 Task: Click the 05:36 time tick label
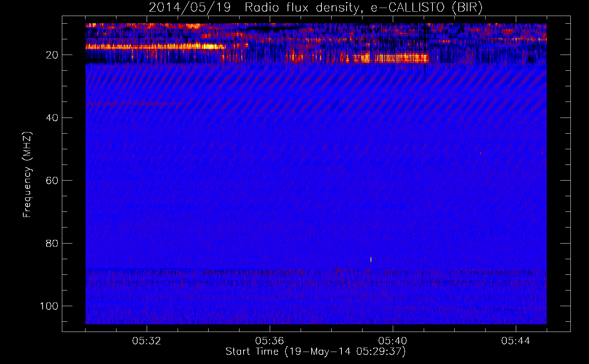point(269,341)
